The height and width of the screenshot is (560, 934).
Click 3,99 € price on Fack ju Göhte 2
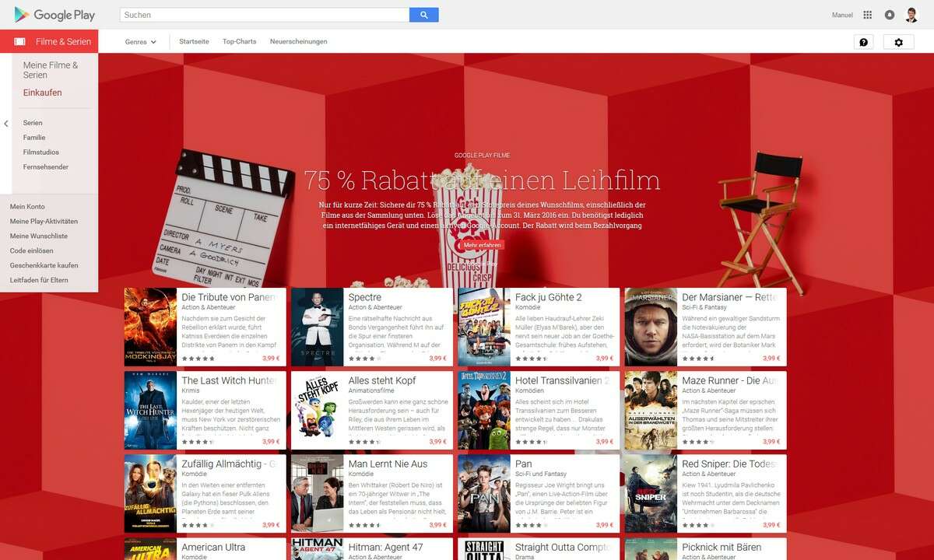click(x=605, y=359)
